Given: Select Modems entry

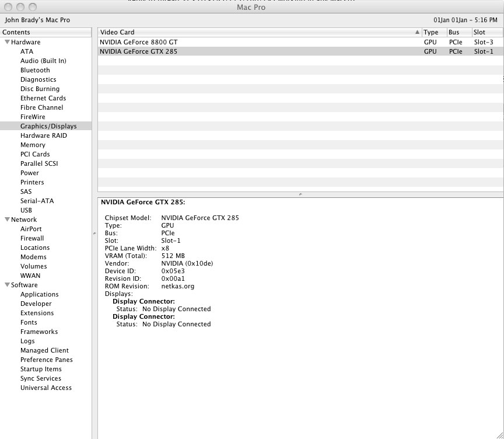Looking at the screenshot, I should point(33,257).
